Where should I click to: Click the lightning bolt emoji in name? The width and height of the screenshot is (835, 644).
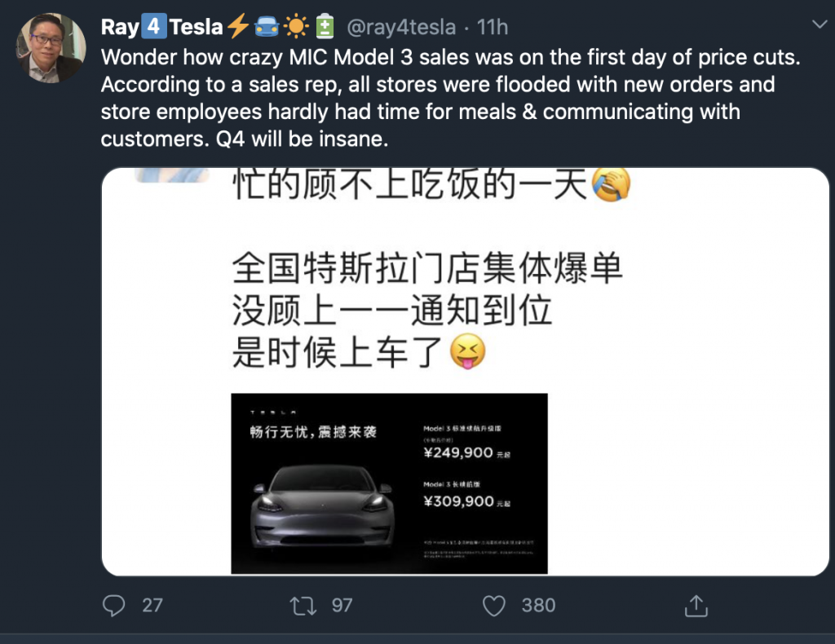(x=238, y=26)
